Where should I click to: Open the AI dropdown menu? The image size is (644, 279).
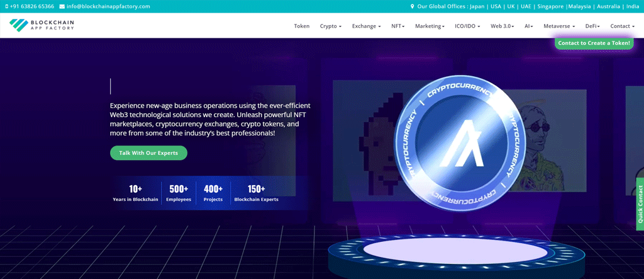tap(528, 26)
